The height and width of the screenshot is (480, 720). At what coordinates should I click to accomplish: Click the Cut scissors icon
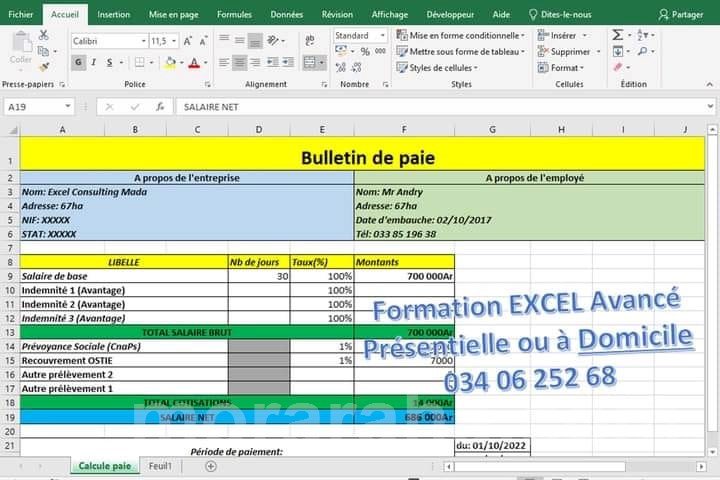pos(42,34)
